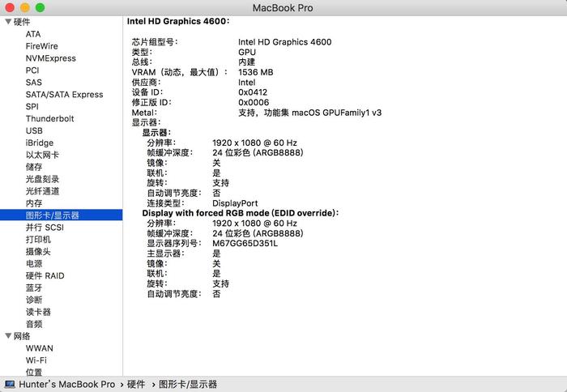
Task: Select SAS in the sidebar
Action: coord(34,83)
